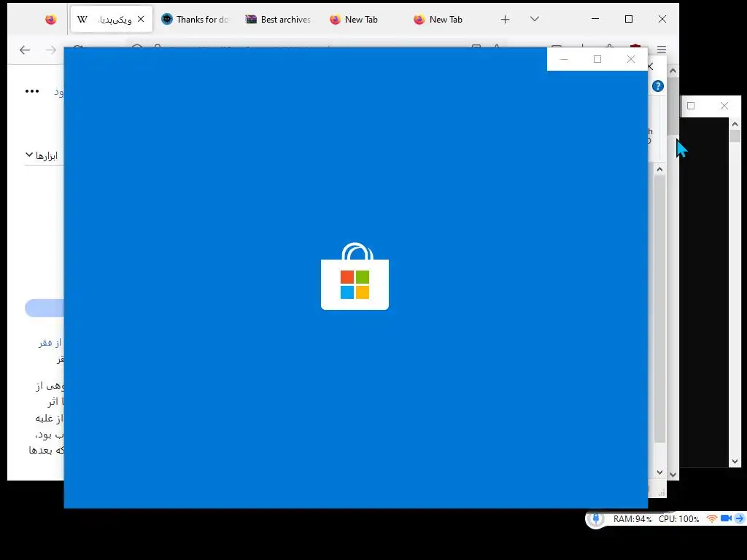
Task: Click dialog inner scrollbar up arrow
Action: [659, 169]
